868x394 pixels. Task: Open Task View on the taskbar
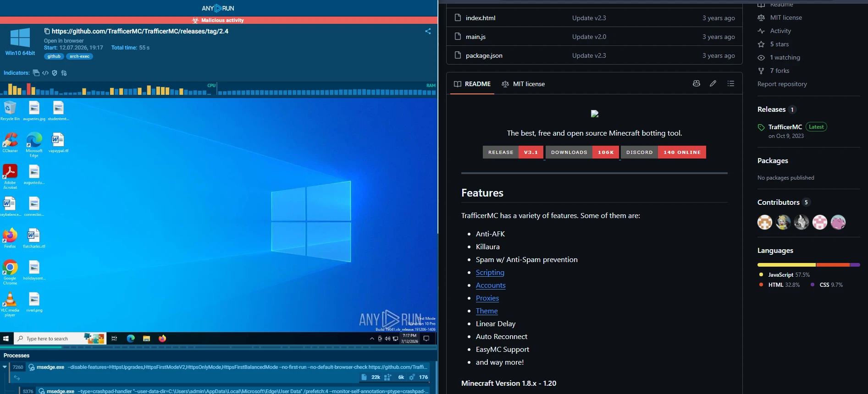pos(114,339)
